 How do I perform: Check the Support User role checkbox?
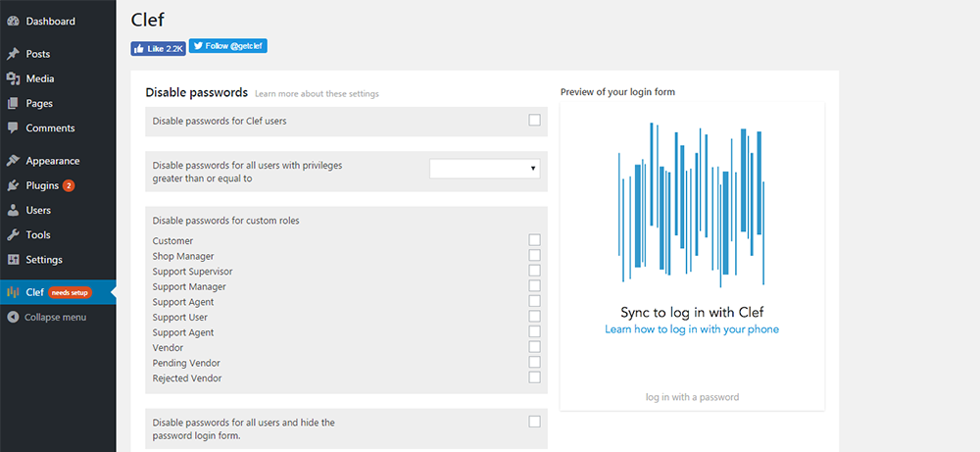(534, 317)
